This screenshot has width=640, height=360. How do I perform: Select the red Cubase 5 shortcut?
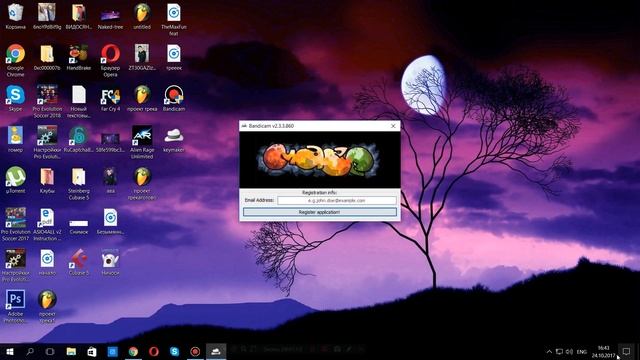tap(79, 262)
